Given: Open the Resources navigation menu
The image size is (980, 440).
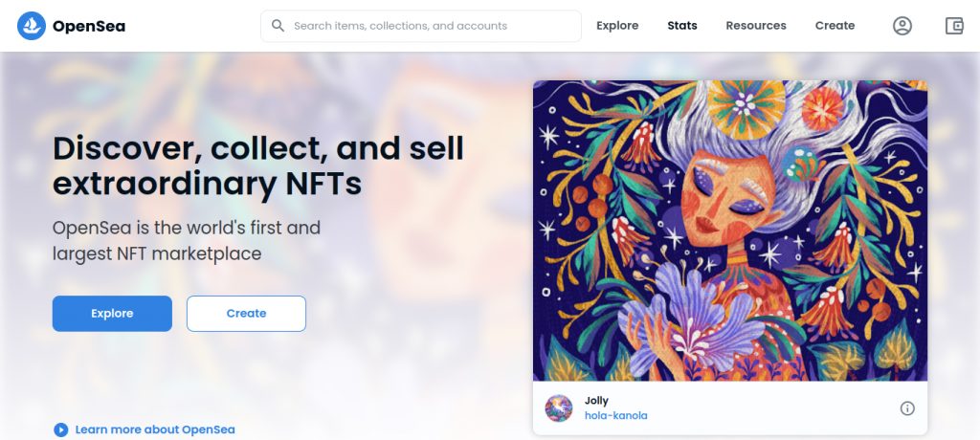Looking at the screenshot, I should click(756, 26).
